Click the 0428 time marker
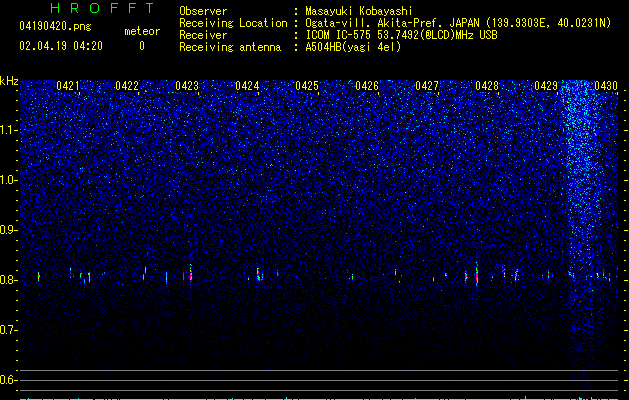Image resolution: width=629 pixels, height=400 pixels. point(487,86)
